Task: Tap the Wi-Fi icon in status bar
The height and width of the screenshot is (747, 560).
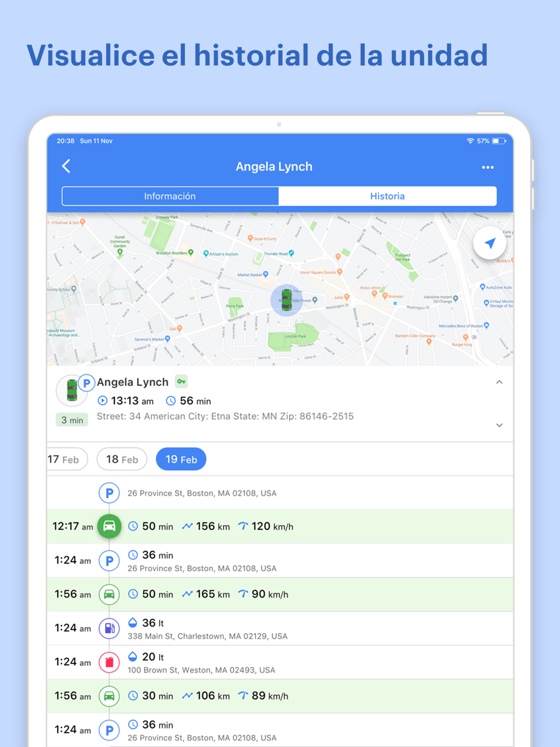Action: click(x=470, y=141)
